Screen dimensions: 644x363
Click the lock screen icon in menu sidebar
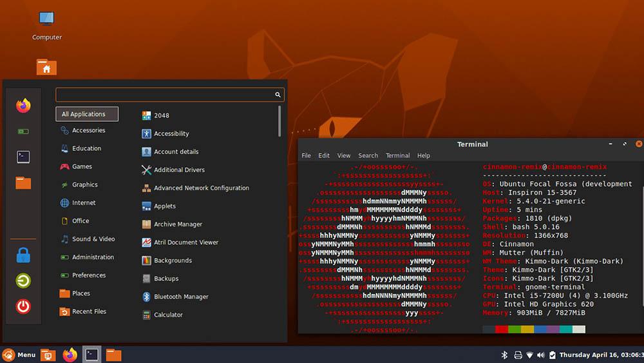23,255
